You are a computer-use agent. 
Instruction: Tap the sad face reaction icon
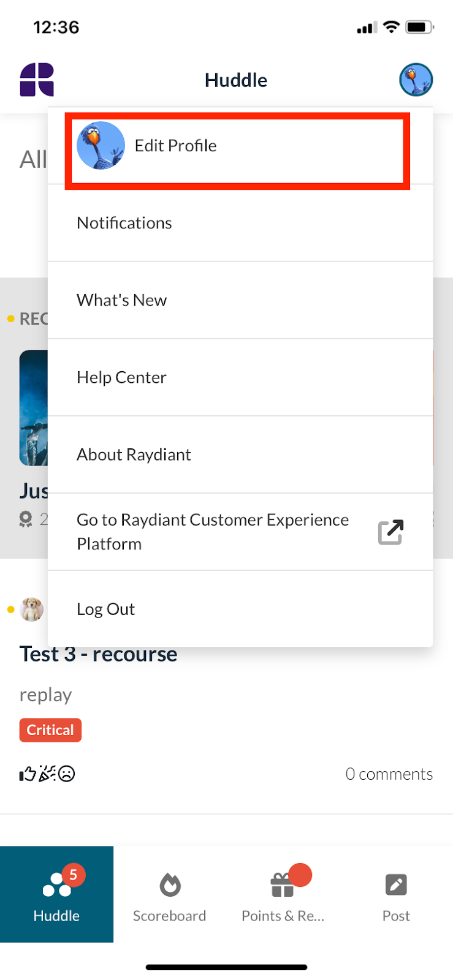click(67, 774)
